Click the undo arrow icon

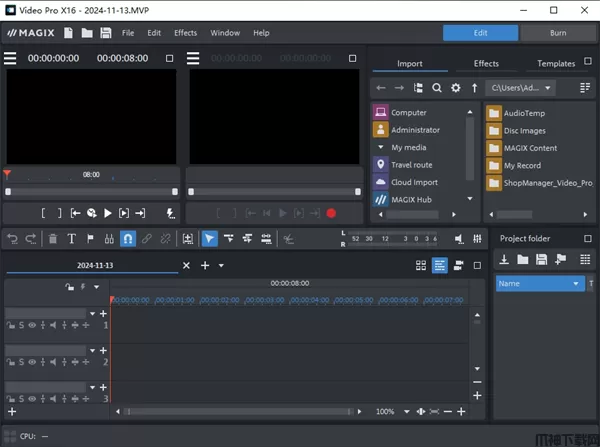coord(13,239)
